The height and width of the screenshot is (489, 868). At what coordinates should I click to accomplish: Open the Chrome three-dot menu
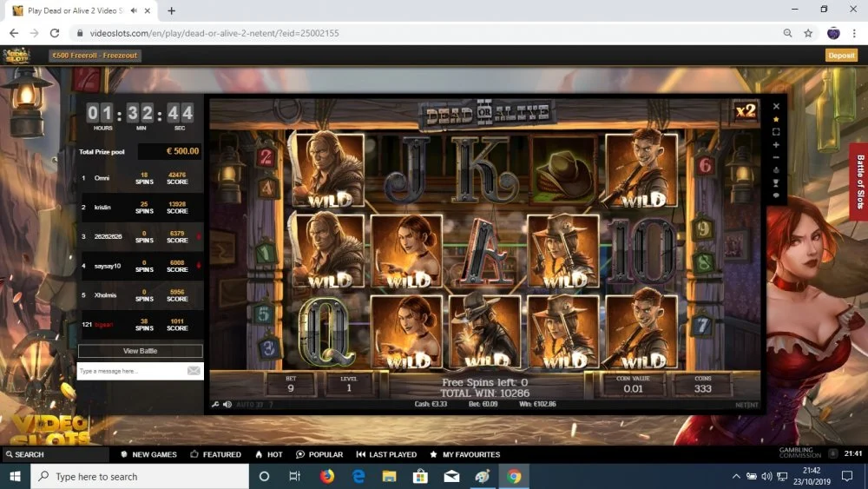(854, 33)
